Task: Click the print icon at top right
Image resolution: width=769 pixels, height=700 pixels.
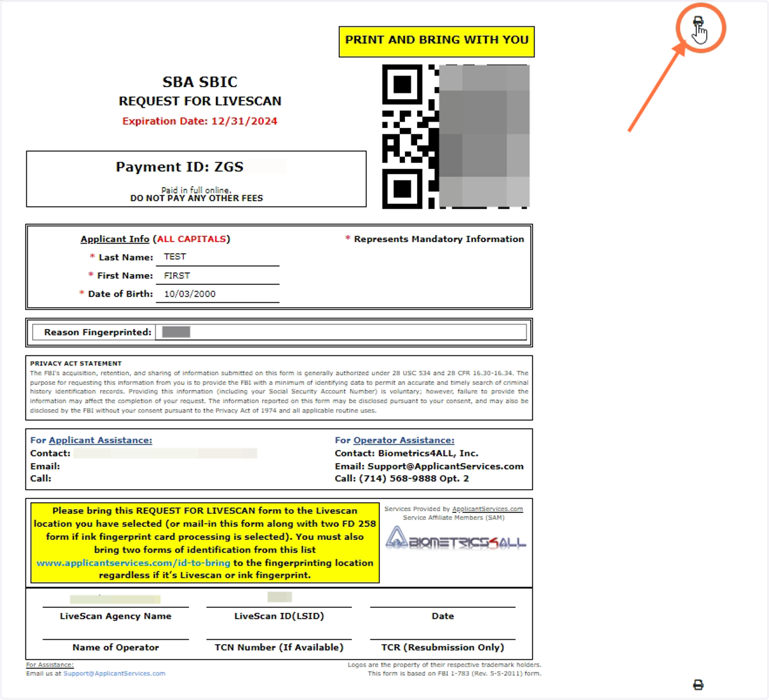Action: tap(699, 22)
